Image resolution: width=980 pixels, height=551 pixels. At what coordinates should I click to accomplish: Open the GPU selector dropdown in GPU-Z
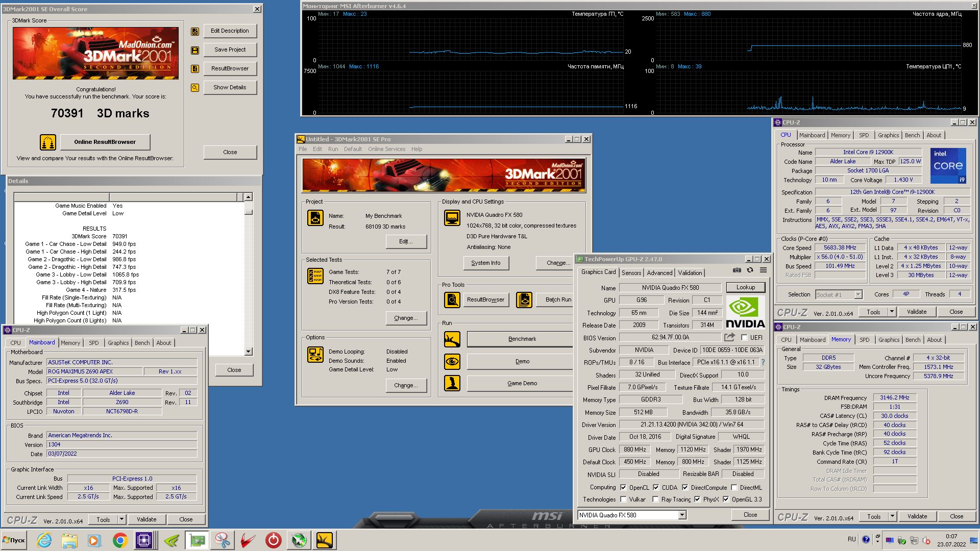click(682, 515)
